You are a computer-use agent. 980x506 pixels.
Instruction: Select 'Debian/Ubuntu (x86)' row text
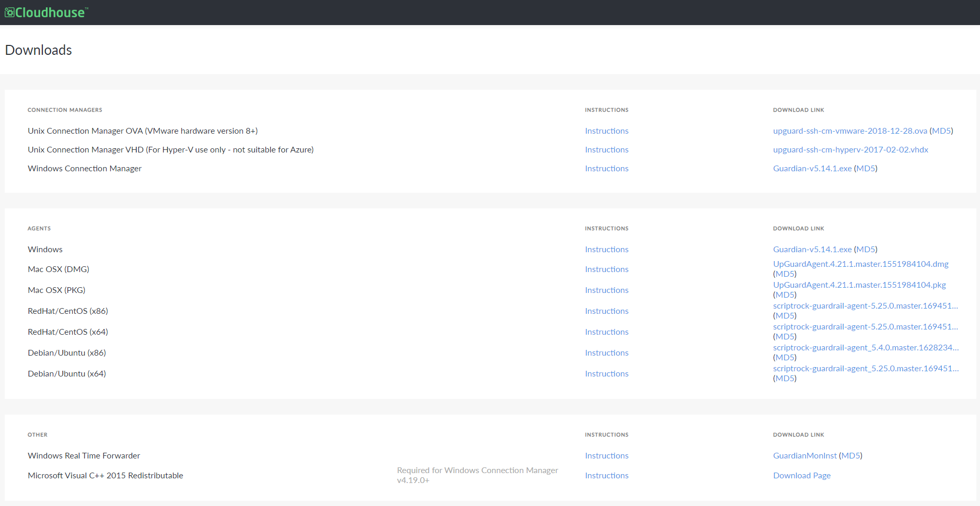[67, 353]
